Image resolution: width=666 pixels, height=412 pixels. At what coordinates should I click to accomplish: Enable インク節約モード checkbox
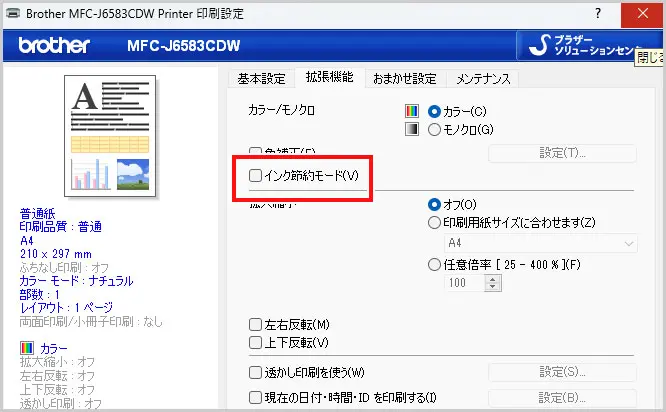coord(255,175)
